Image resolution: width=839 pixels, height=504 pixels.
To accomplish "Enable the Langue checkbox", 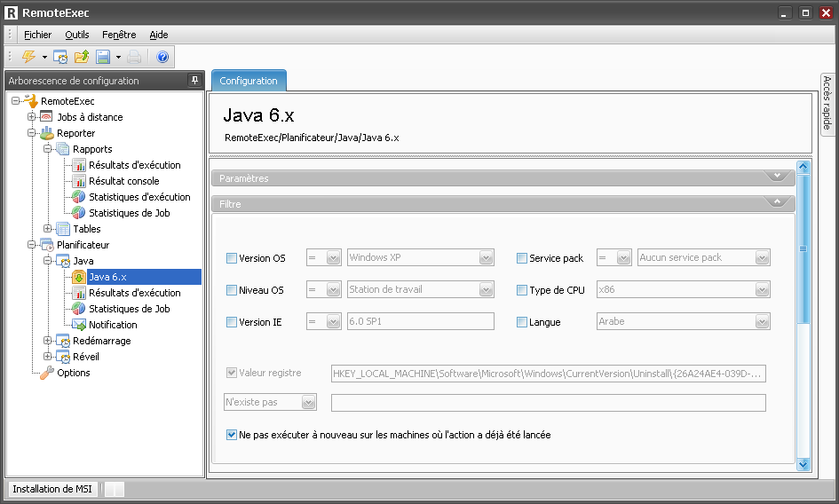I will pyautogui.click(x=522, y=322).
